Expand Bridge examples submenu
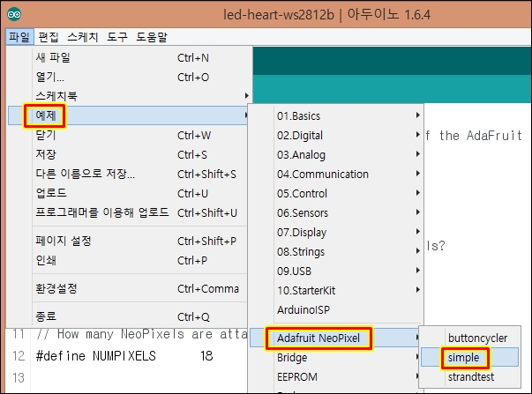 click(x=336, y=357)
